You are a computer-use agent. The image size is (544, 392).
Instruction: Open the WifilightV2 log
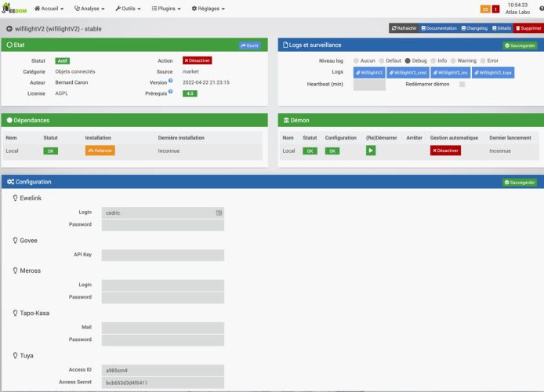click(x=369, y=72)
